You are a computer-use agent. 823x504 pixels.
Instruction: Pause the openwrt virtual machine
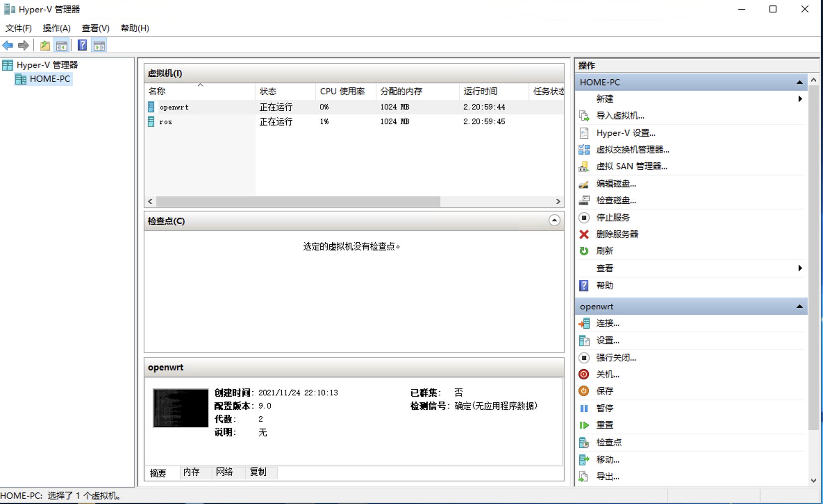tap(604, 408)
